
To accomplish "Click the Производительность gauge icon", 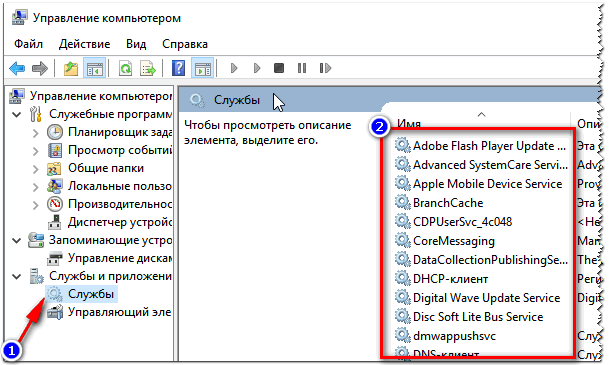I will point(55,204).
